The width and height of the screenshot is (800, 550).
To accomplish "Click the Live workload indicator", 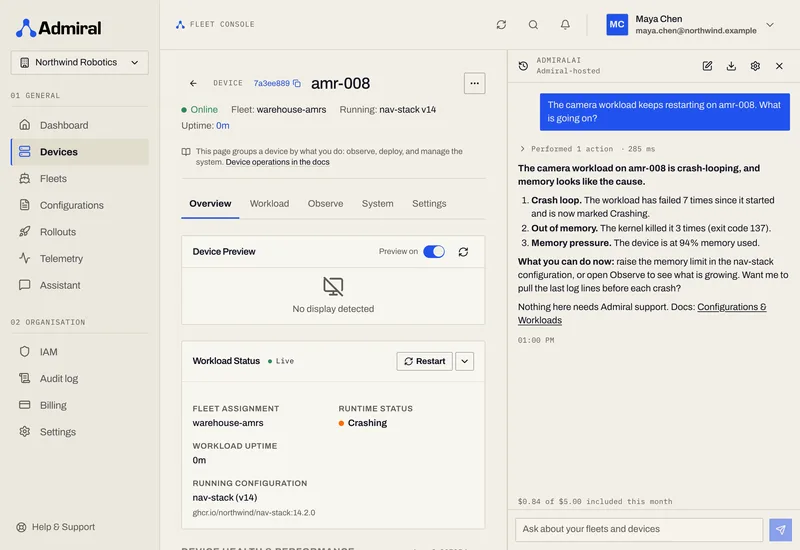I will tap(281, 361).
